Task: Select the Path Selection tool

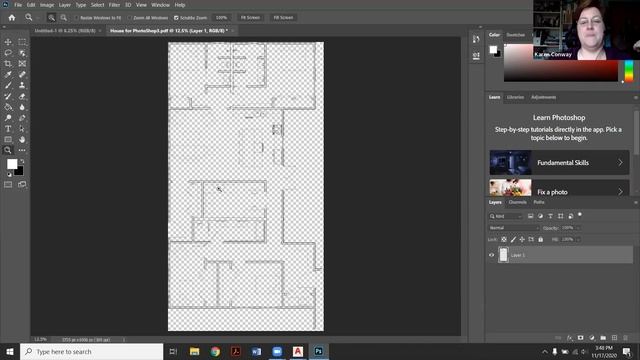Action: (22, 129)
